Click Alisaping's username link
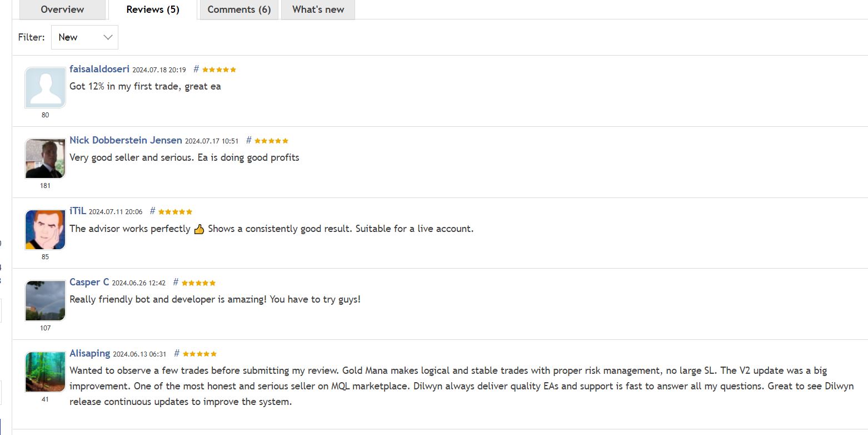The image size is (868, 435). [x=89, y=353]
